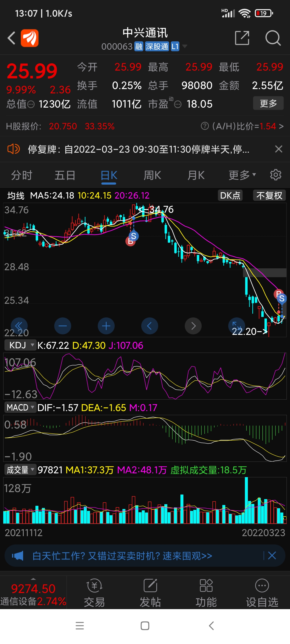Expand chart to fullscreen
290x644 pixels.
pyautogui.click(x=237, y=326)
